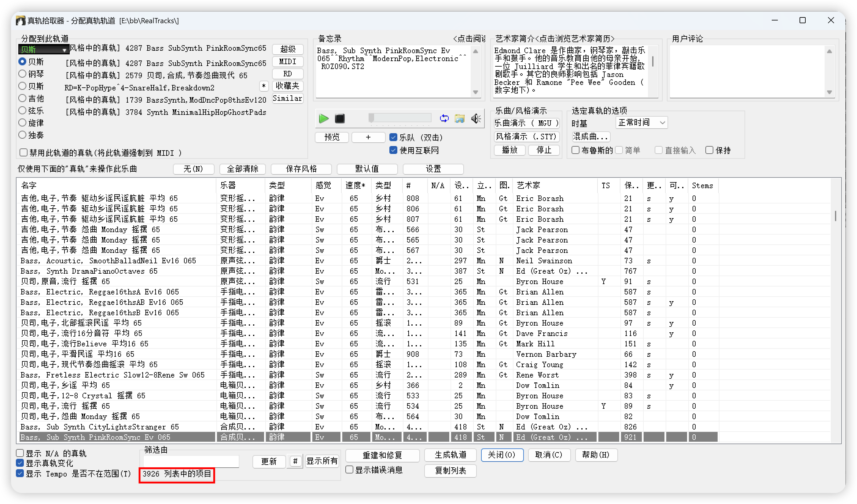857x504 pixels.
Task: Click the 关闭(O) button
Action: 502,455
